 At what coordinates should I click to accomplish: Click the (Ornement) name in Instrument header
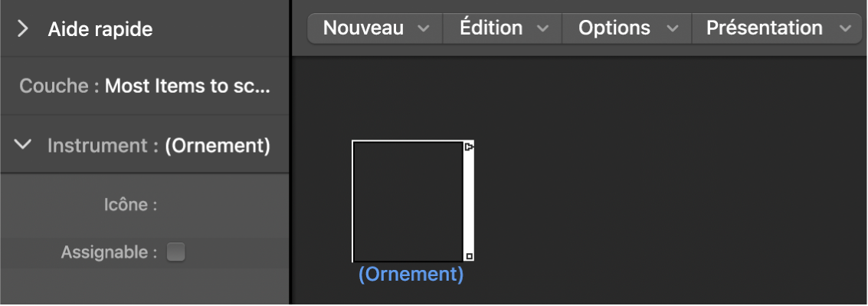(x=218, y=146)
